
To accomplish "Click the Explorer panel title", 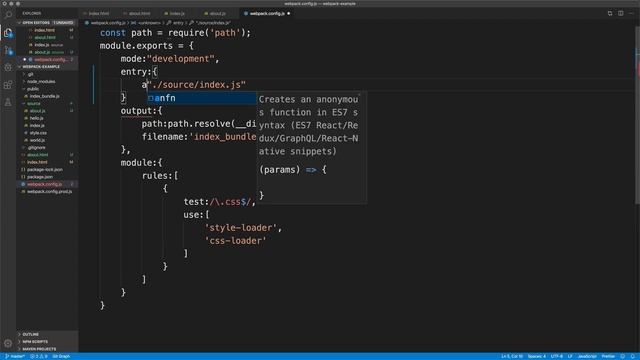I will coord(32,13).
